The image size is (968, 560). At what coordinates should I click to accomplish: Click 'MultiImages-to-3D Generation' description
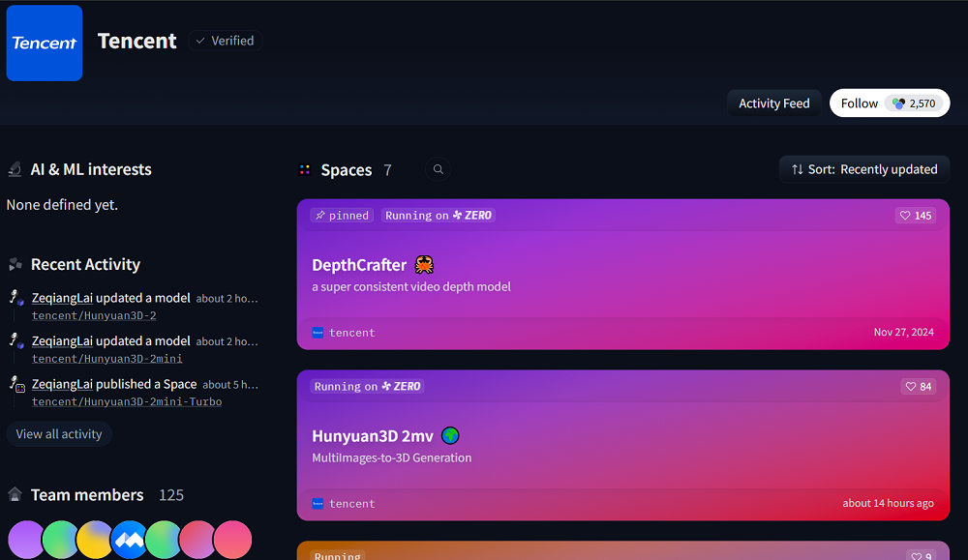point(391,458)
